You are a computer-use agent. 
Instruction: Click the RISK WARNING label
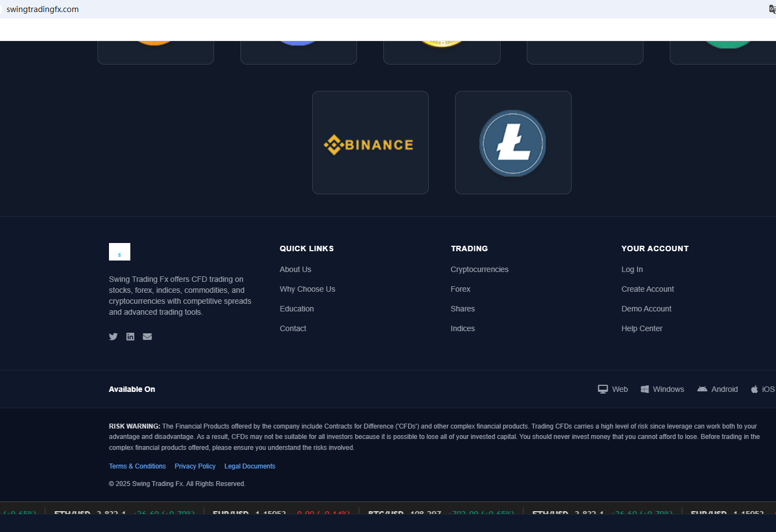pos(134,426)
